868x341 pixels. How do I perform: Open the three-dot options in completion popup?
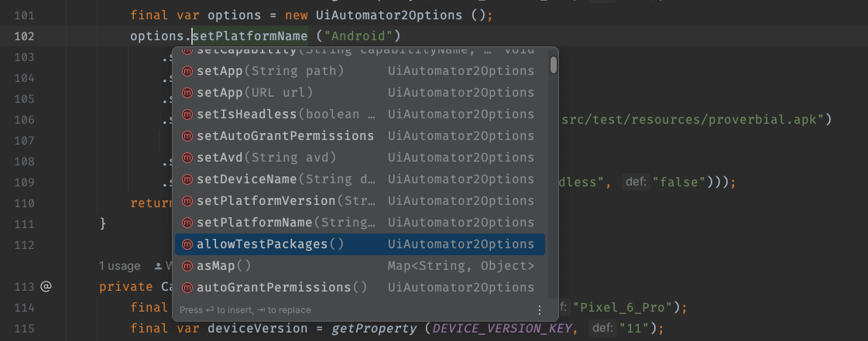[540, 310]
